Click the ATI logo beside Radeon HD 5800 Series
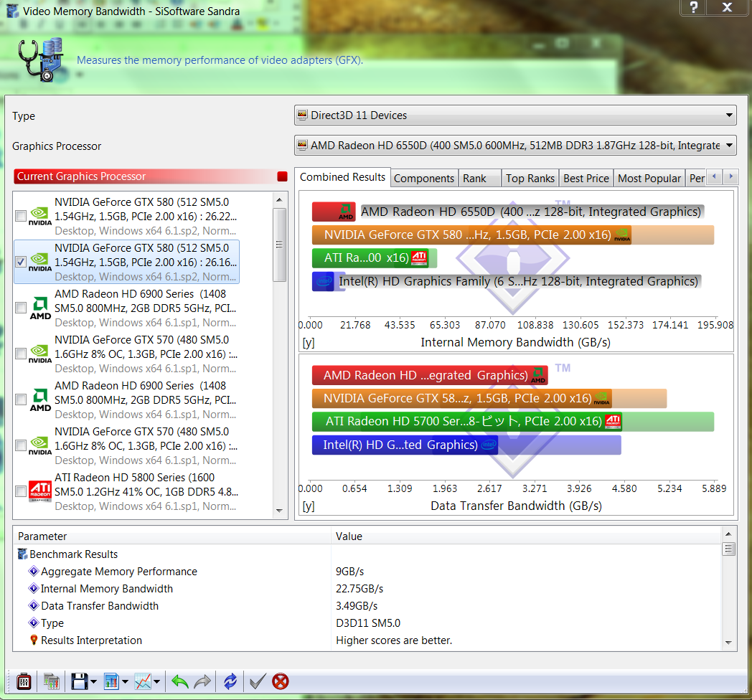 (40, 491)
